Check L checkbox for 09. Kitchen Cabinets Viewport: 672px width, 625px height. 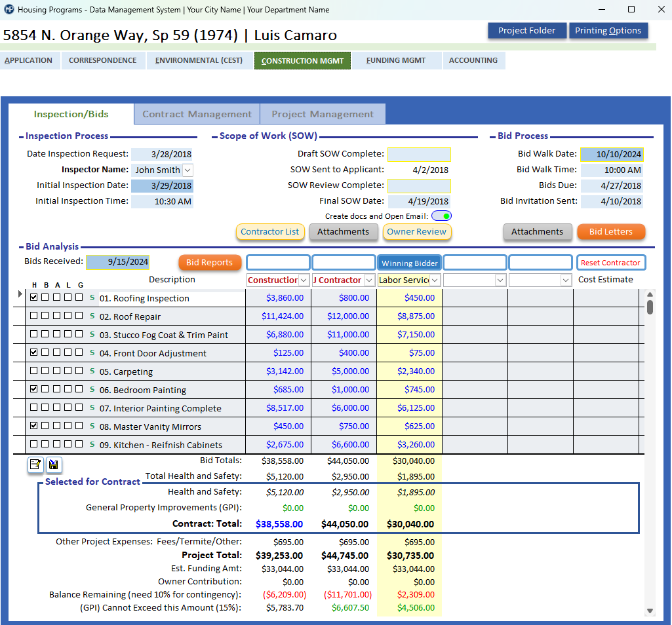click(x=68, y=444)
